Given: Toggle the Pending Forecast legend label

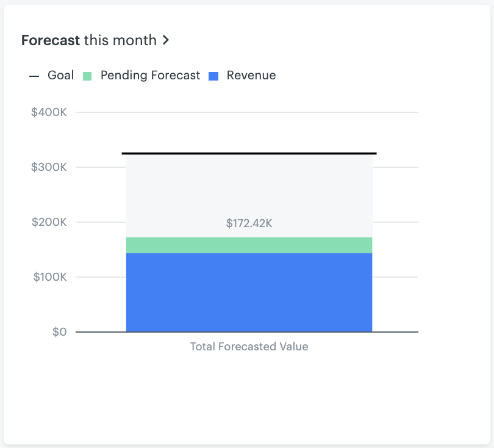Looking at the screenshot, I should pos(150,75).
